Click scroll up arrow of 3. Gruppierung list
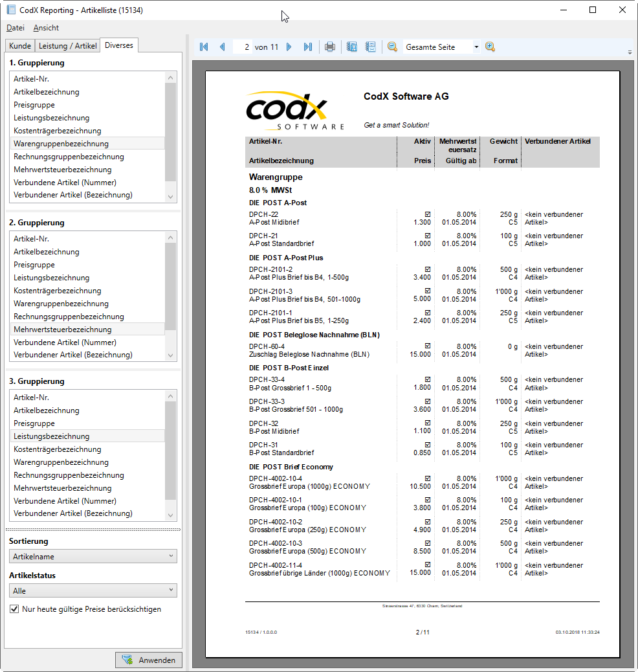Screen dimensions: 638x672 [171, 396]
